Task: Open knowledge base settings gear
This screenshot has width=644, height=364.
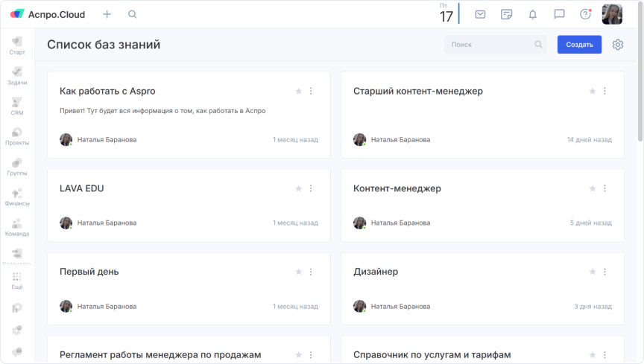Action: point(618,45)
